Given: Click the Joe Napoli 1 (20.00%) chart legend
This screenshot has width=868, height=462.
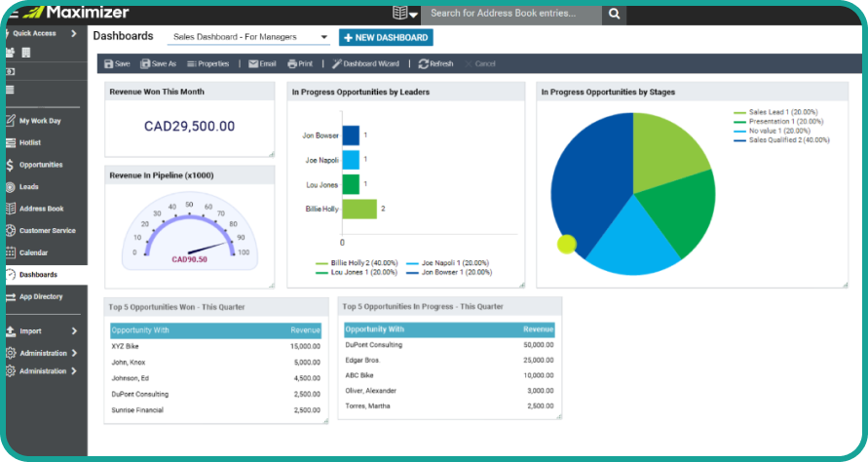Looking at the screenshot, I should click(448, 263).
